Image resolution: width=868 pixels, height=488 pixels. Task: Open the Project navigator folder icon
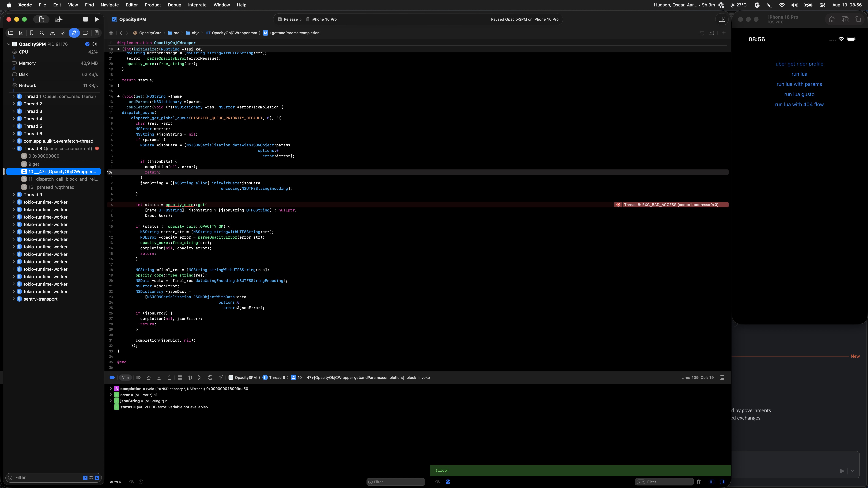[x=11, y=33]
